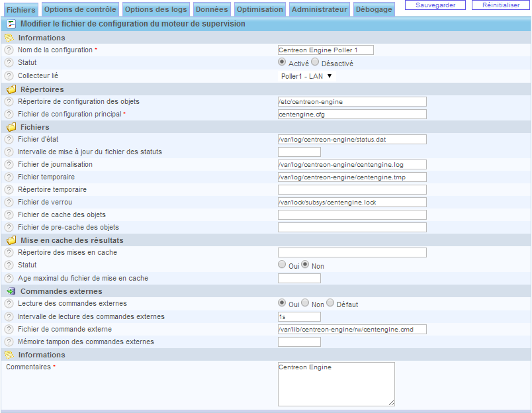The width and height of the screenshot is (532, 413).
Task: Show help for Fichier de commande externe
Action: click(9, 329)
